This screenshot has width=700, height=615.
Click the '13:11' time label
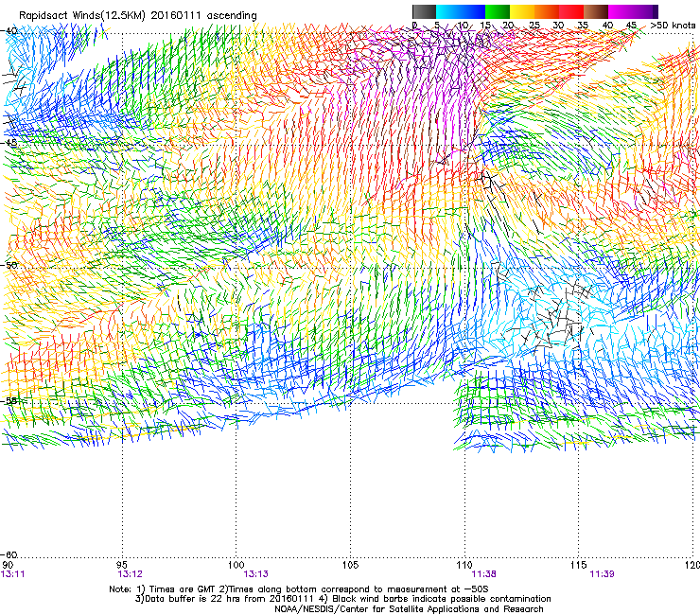12,574
